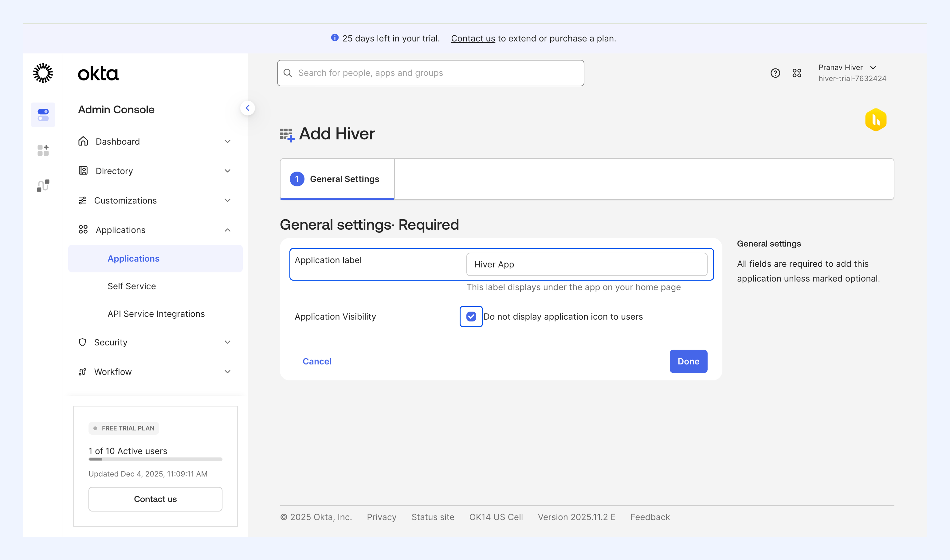
Task: Click the trial info icon in banner
Action: click(335, 38)
